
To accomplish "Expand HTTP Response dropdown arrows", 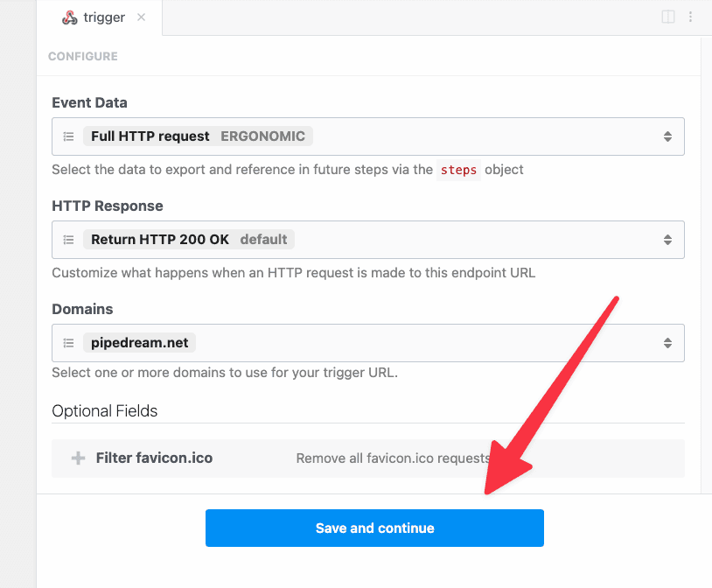I will click(x=667, y=240).
